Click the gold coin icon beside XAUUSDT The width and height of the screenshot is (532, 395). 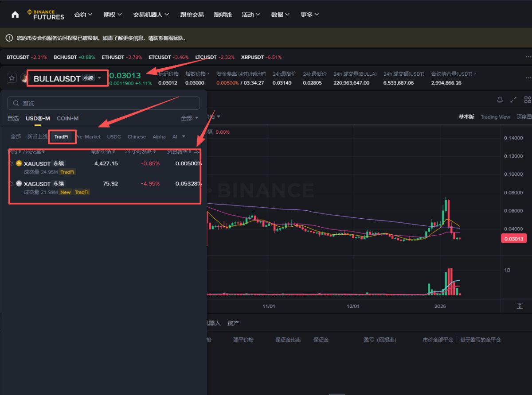pos(19,163)
